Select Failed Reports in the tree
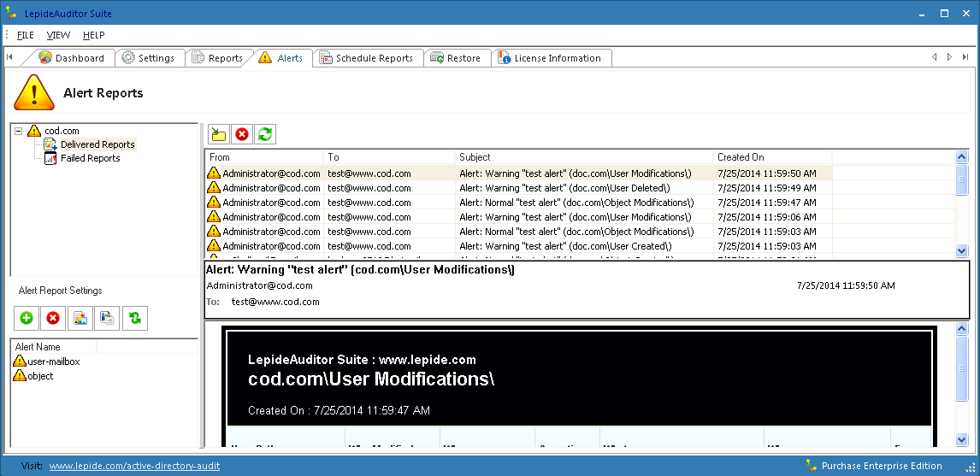This screenshot has width=980, height=476. click(x=90, y=158)
